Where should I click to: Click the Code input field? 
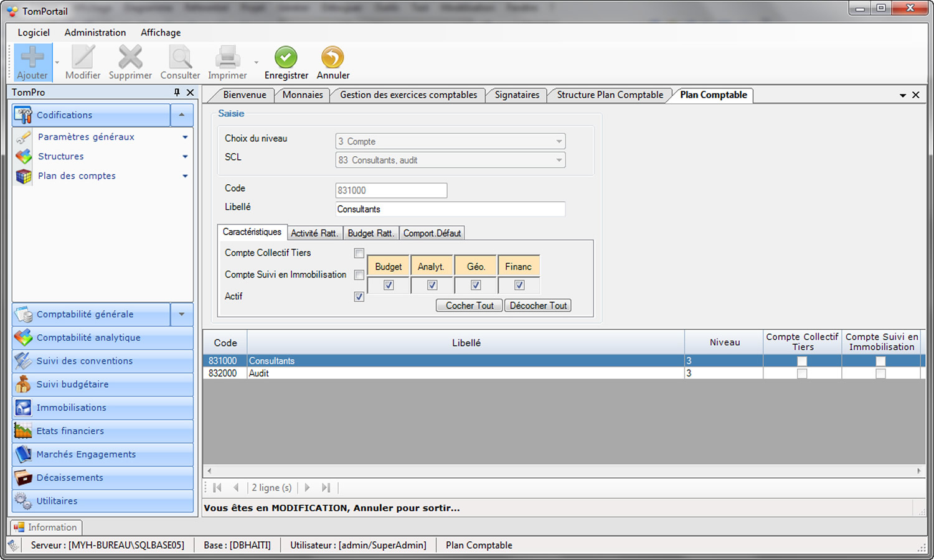click(391, 190)
